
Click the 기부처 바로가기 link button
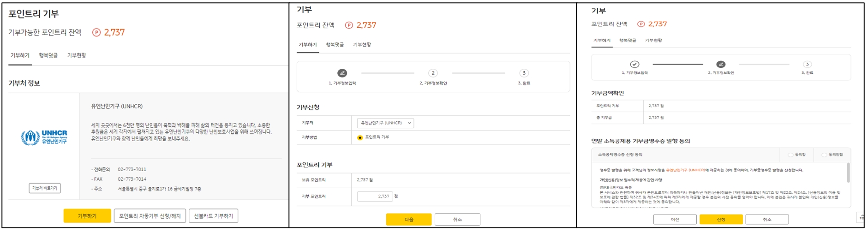(x=45, y=188)
